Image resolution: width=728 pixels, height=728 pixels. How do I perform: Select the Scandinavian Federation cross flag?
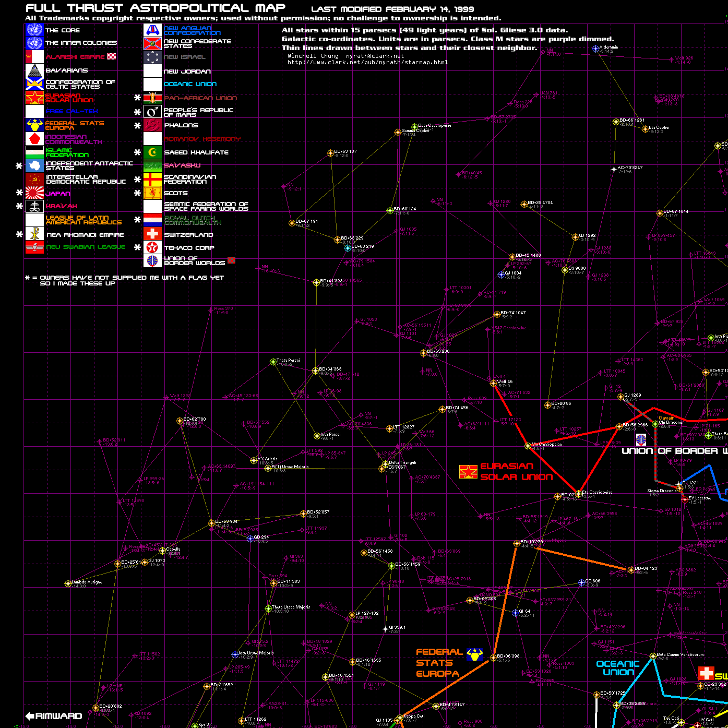[152, 180]
